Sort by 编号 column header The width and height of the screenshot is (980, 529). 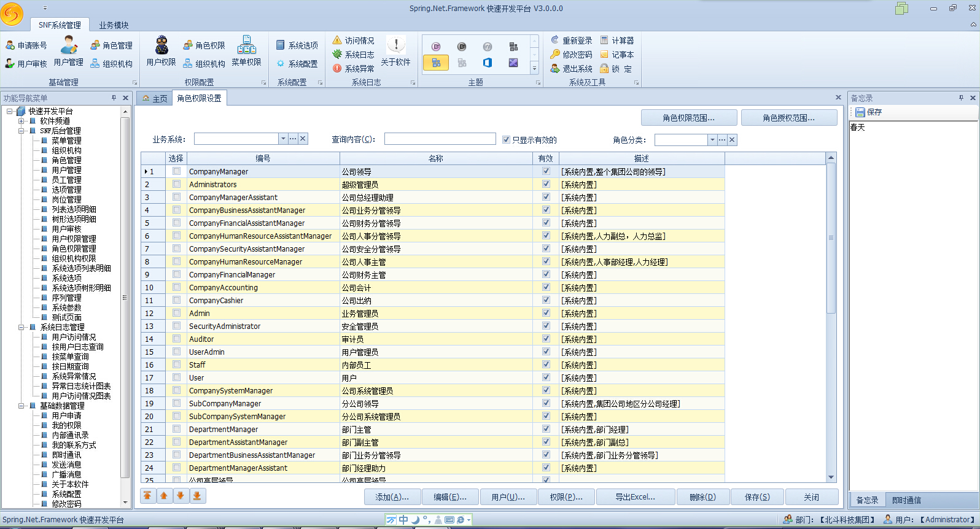click(263, 158)
